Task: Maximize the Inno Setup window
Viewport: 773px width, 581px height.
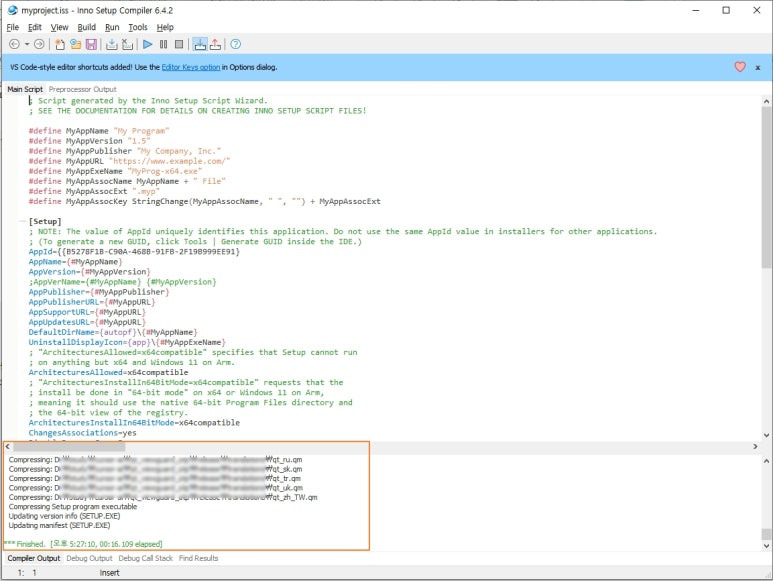Action: pyautogui.click(x=726, y=10)
